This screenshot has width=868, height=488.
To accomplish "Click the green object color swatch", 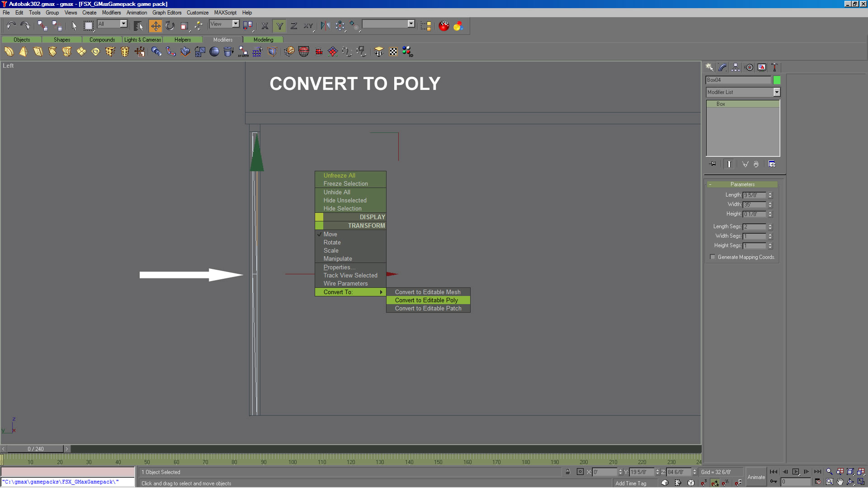I will (x=777, y=80).
